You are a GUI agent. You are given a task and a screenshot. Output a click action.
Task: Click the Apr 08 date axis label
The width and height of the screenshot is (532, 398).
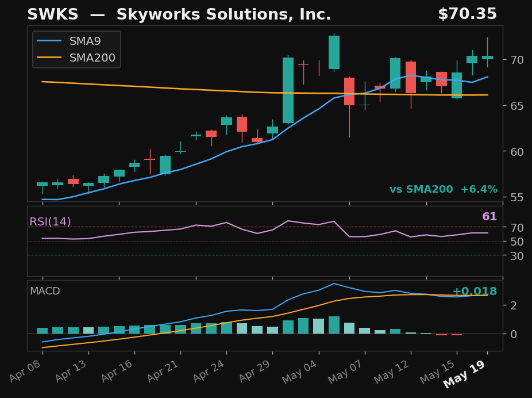pyautogui.click(x=26, y=370)
